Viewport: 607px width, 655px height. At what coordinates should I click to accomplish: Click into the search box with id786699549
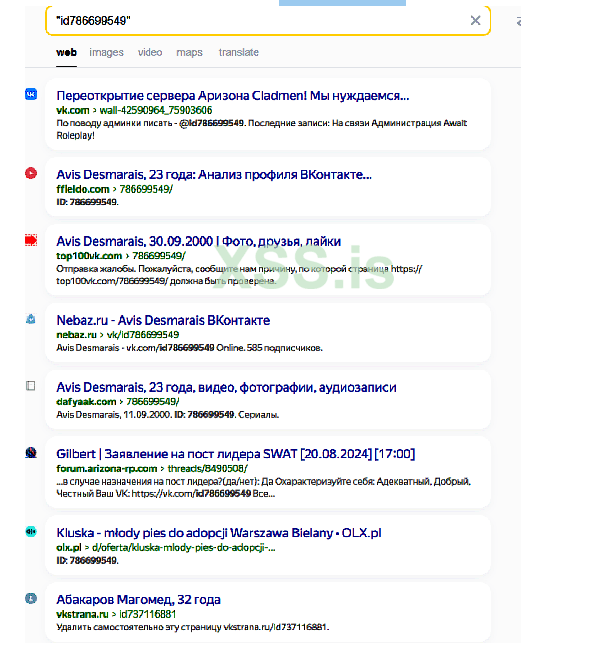tap(250, 21)
